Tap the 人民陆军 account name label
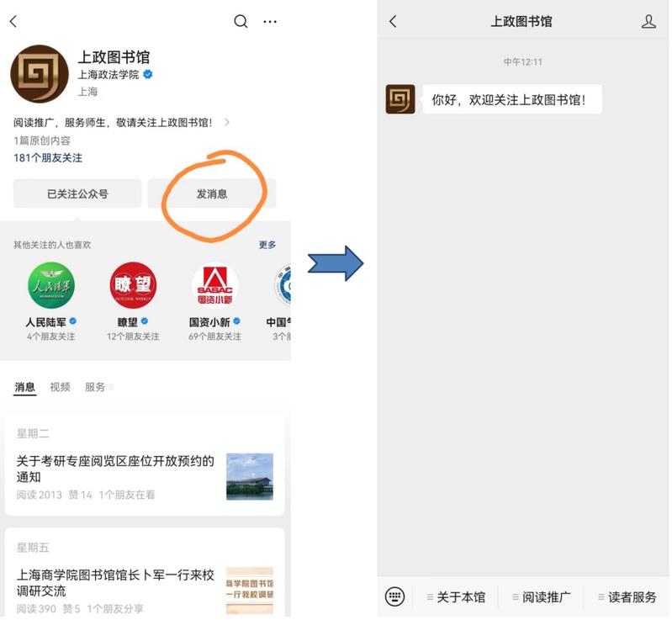Screen dimensions: 672x620 click(46, 322)
